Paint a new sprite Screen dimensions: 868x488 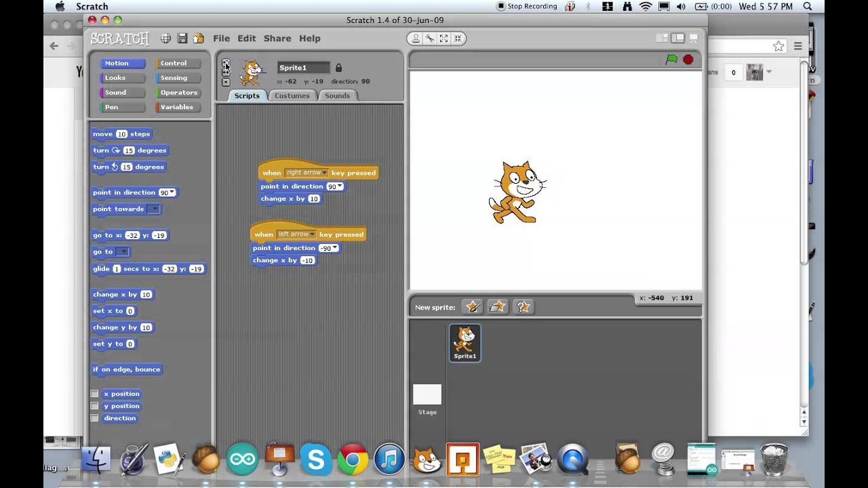pos(473,307)
